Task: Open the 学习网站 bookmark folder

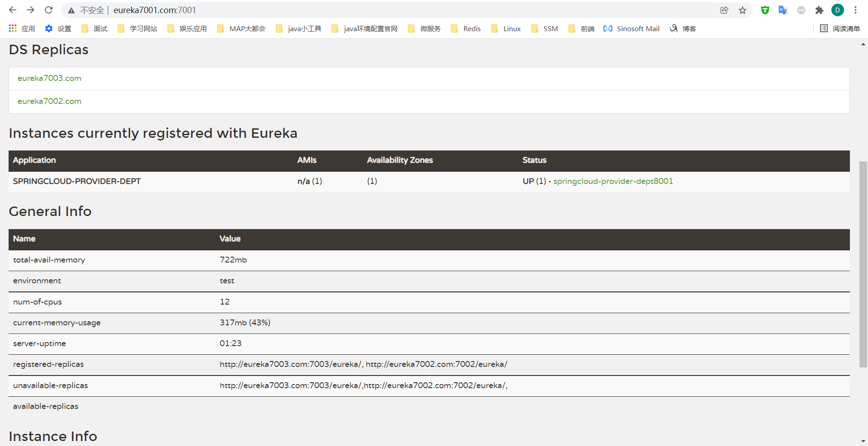Action: [x=137, y=28]
